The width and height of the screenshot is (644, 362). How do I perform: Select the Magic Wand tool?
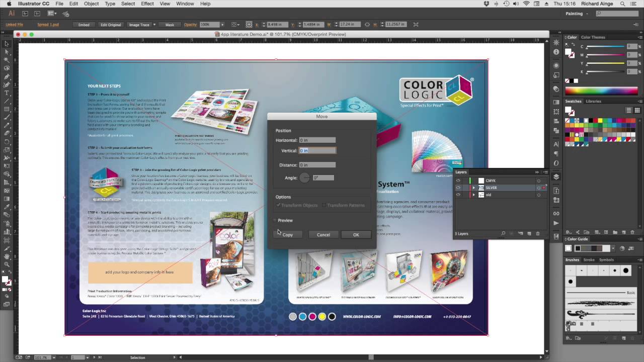pos(7,60)
